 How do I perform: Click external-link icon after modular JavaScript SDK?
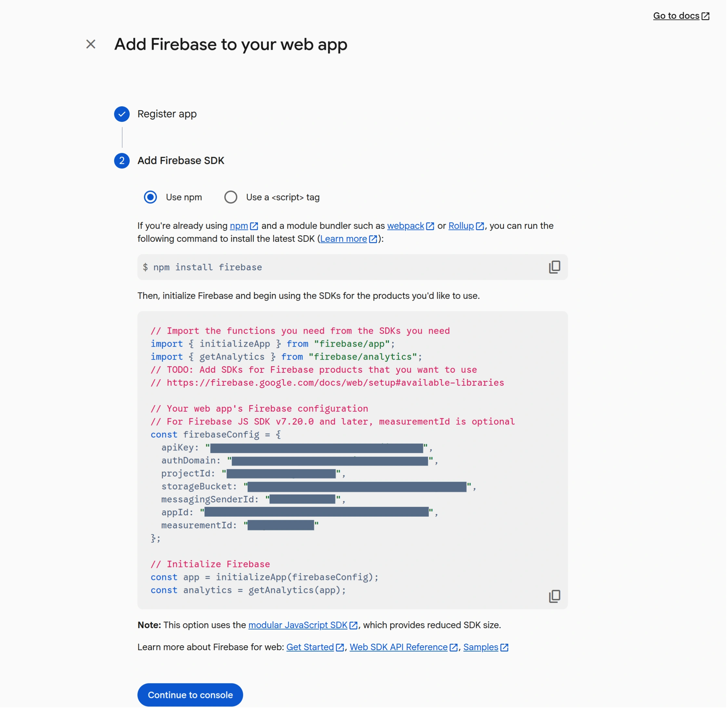pos(354,627)
